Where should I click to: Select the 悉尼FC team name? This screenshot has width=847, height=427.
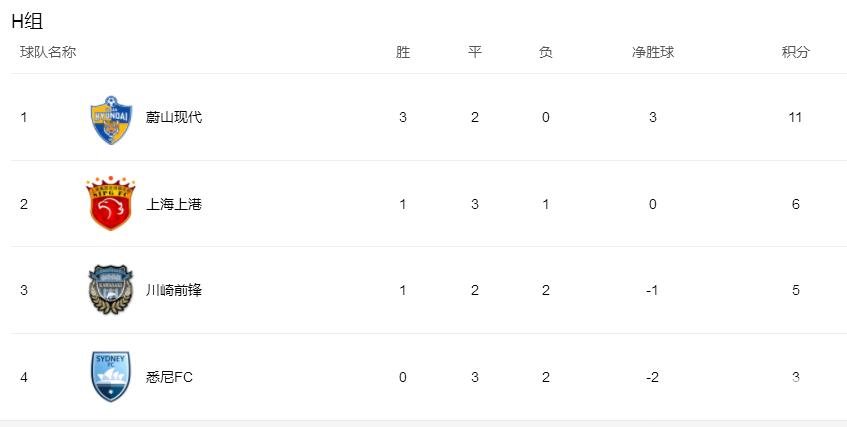pos(169,377)
